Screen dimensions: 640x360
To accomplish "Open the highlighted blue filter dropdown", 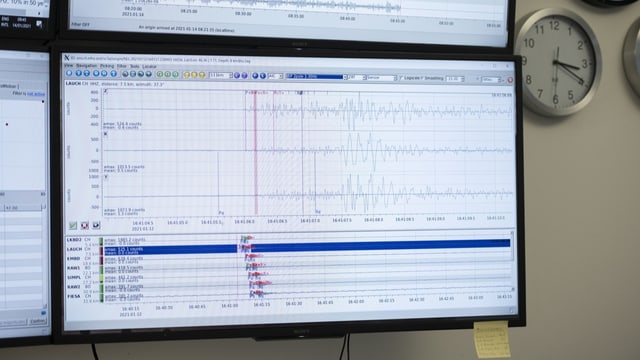I will click(317, 77).
